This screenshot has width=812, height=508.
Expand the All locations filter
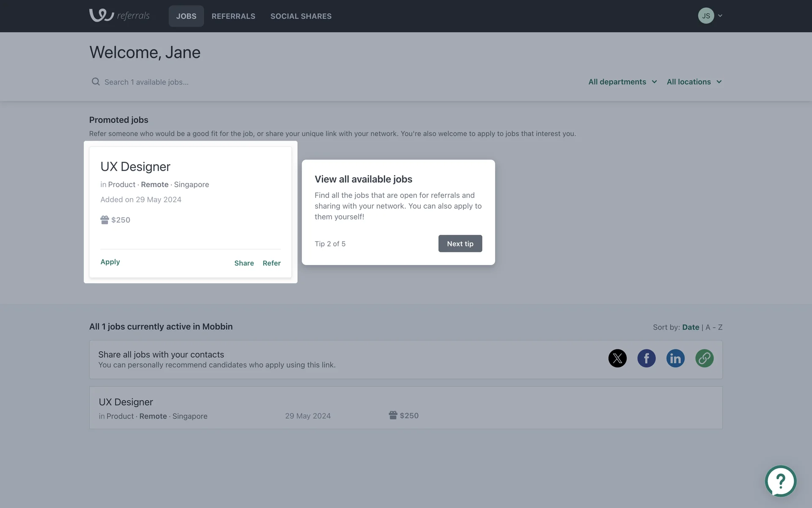[x=694, y=82]
